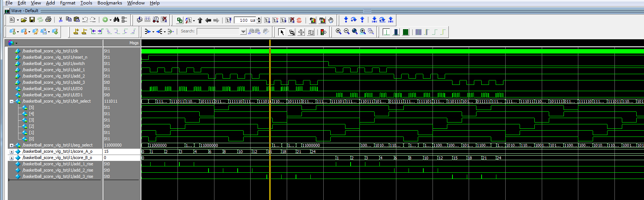Open the View menu
The width and height of the screenshot is (644, 200).
point(36,3)
